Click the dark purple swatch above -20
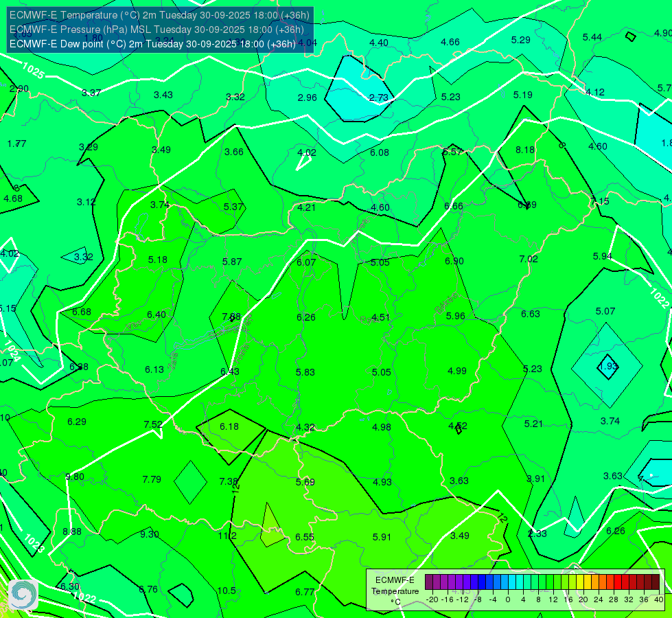 click(x=429, y=582)
